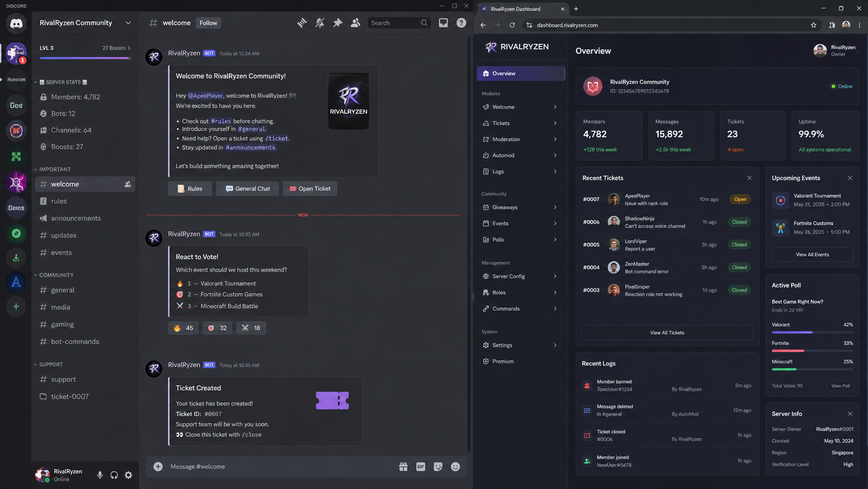Reload the browser dashboard page

[512, 25]
